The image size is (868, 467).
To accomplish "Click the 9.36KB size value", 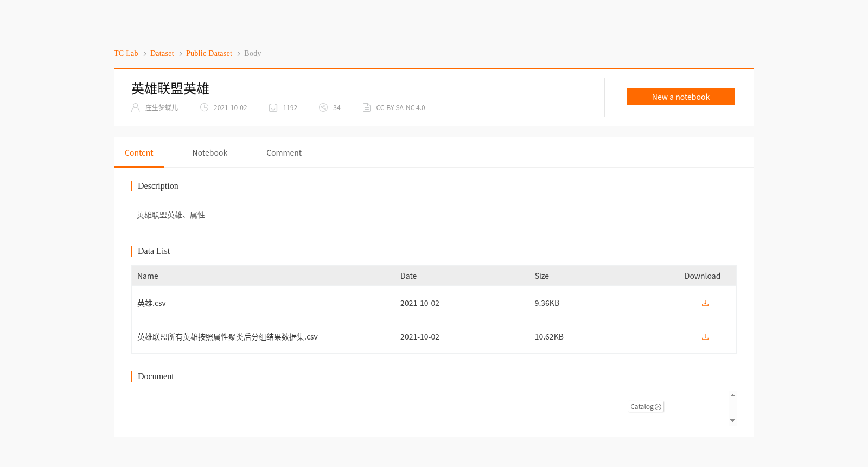I will (x=547, y=303).
